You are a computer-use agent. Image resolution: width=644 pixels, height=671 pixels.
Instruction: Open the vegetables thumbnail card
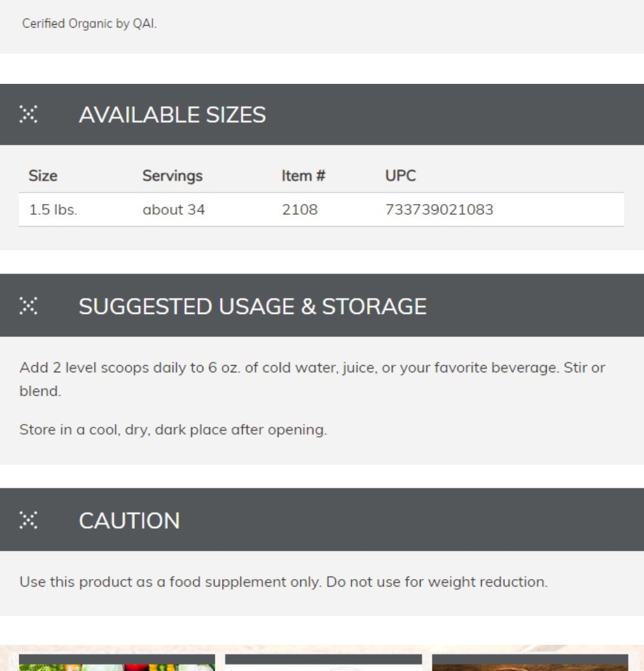pyautogui.click(x=117, y=662)
